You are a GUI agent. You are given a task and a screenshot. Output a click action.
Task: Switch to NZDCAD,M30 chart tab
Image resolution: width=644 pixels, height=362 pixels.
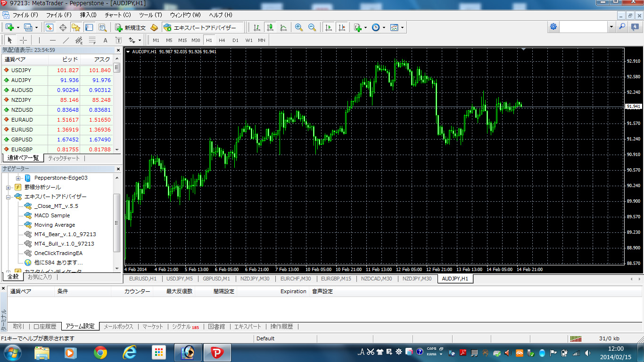[377, 279]
